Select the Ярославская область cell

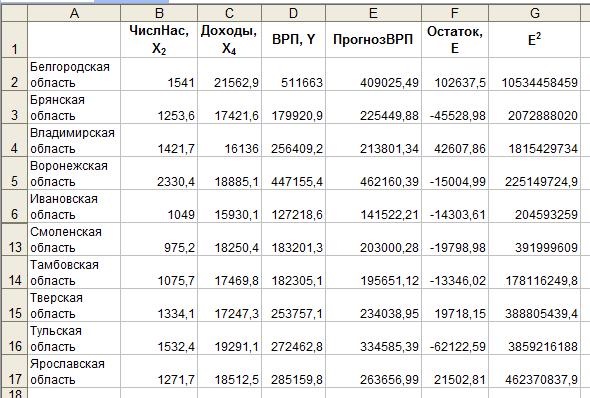tap(74, 371)
